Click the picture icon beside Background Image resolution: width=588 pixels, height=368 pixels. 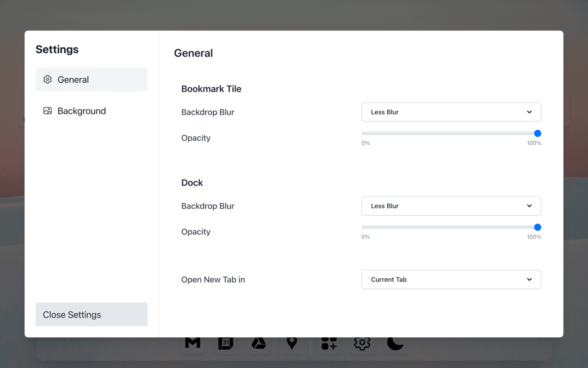pos(47,111)
